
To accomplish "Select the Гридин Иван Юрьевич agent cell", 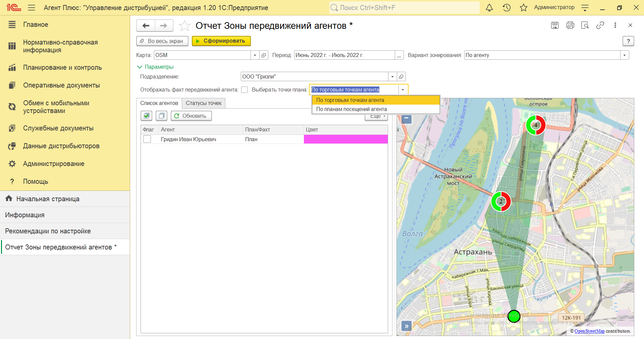I will [201, 139].
